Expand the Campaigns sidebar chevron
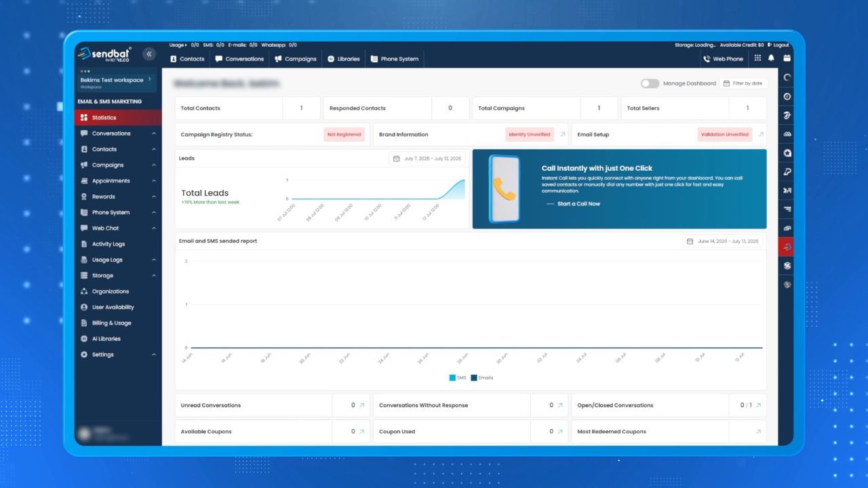The height and width of the screenshot is (488, 868). (154, 165)
